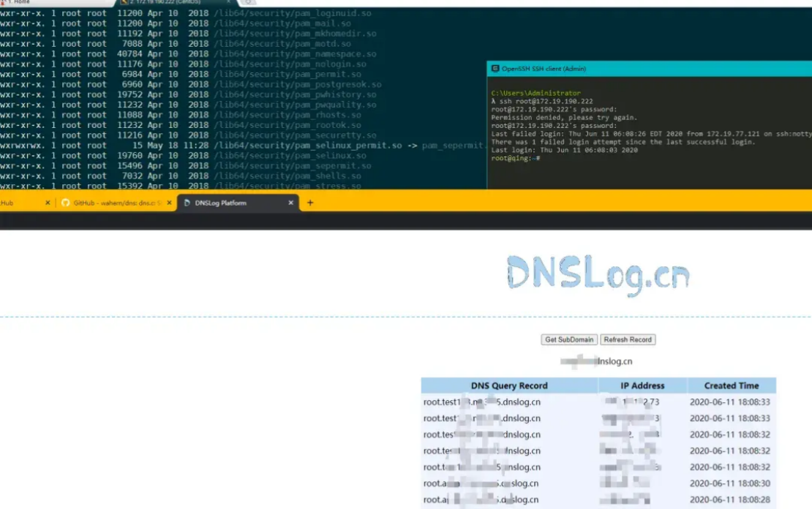The height and width of the screenshot is (509, 812).
Task: Close the GitHub wahern/dns browser tab
Action: coord(169,203)
